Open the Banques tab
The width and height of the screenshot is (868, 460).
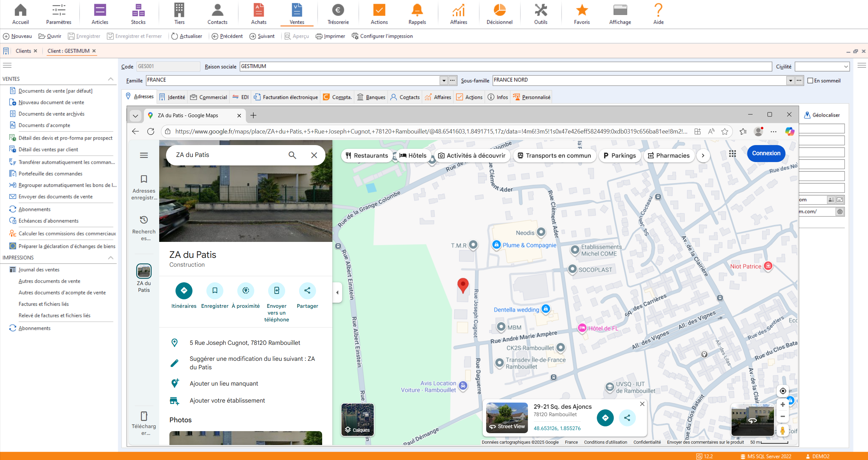(371, 97)
